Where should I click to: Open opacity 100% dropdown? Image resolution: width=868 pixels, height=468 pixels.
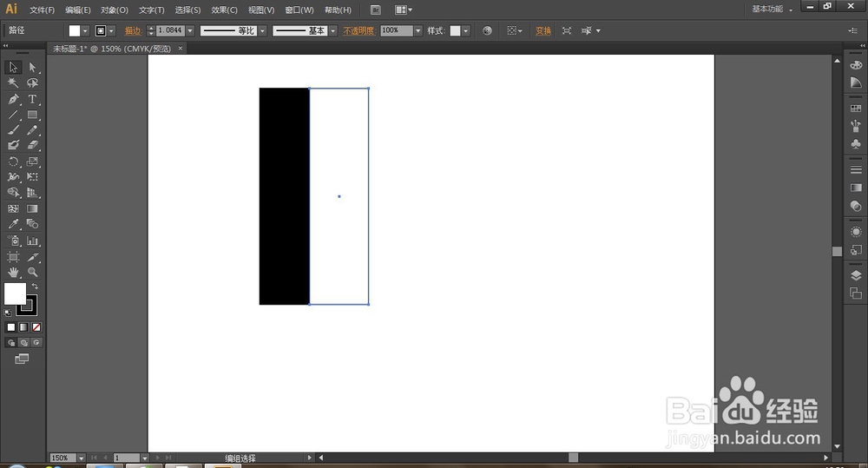418,31
